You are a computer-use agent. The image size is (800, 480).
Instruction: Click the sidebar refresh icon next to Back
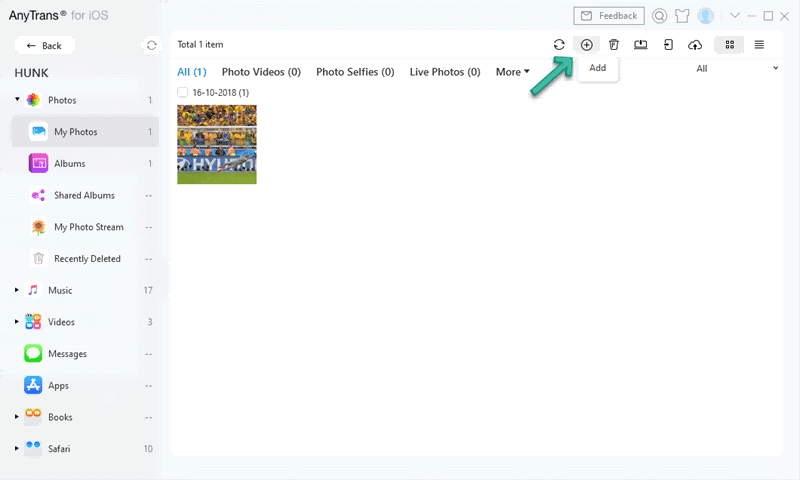[152, 45]
